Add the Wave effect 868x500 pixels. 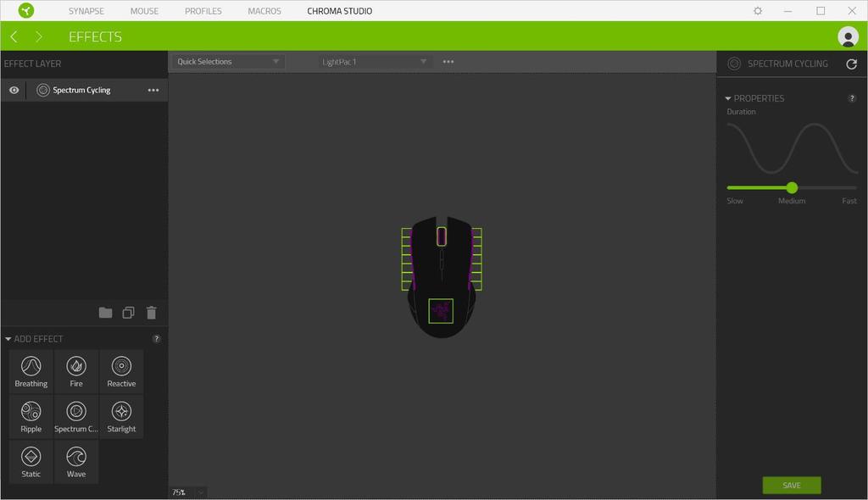[x=76, y=463]
